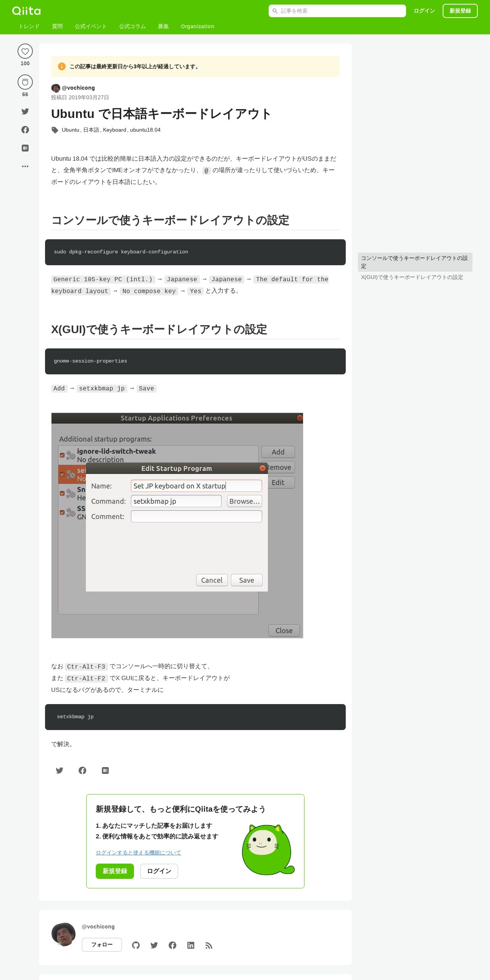The height and width of the screenshot is (980, 490).
Task: Open the ubuntu18.04 tag
Action: pyautogui.click(x=145, y=130)
